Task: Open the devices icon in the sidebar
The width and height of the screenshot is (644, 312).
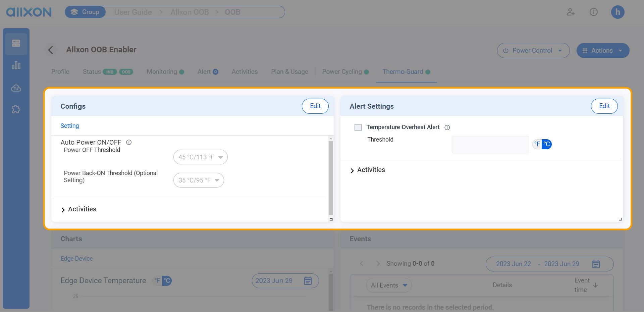Action: click(16, 44)
